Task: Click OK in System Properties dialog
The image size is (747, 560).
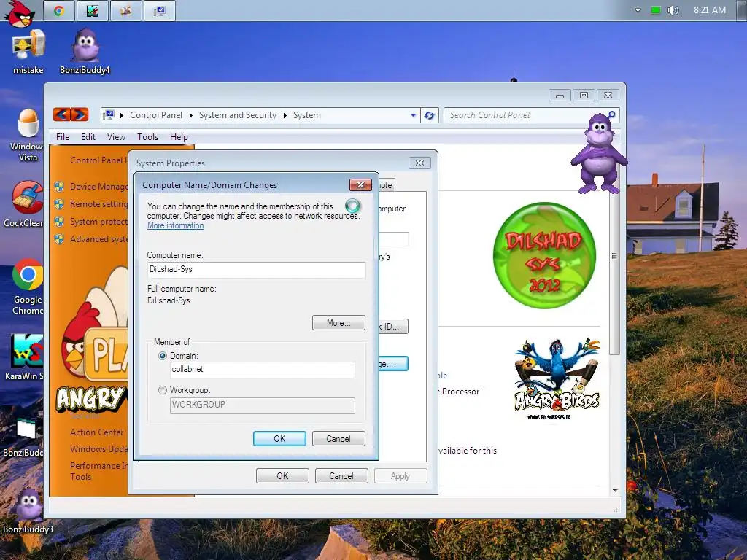Action: [282, 475]
